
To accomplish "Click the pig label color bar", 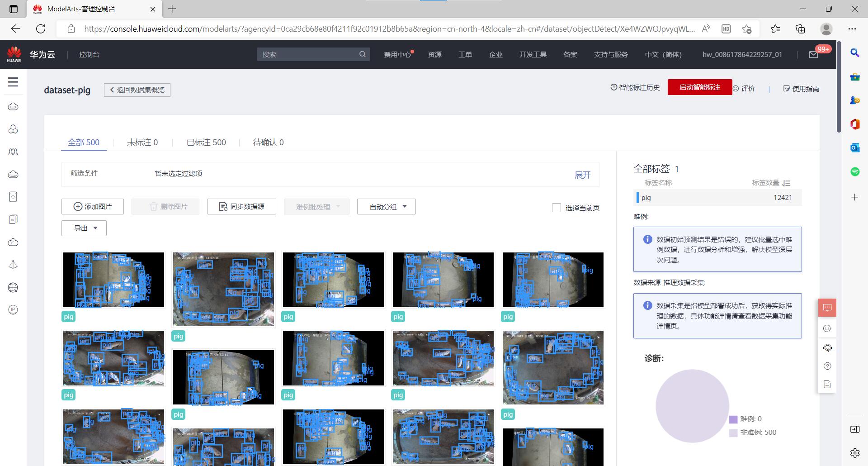I will coord(637,198).
